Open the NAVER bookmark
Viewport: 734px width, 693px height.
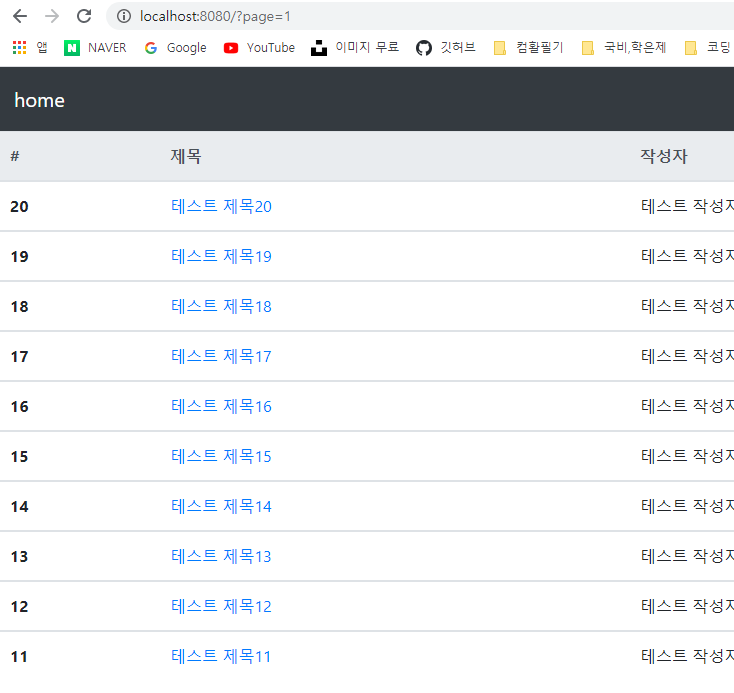[95, 48]
